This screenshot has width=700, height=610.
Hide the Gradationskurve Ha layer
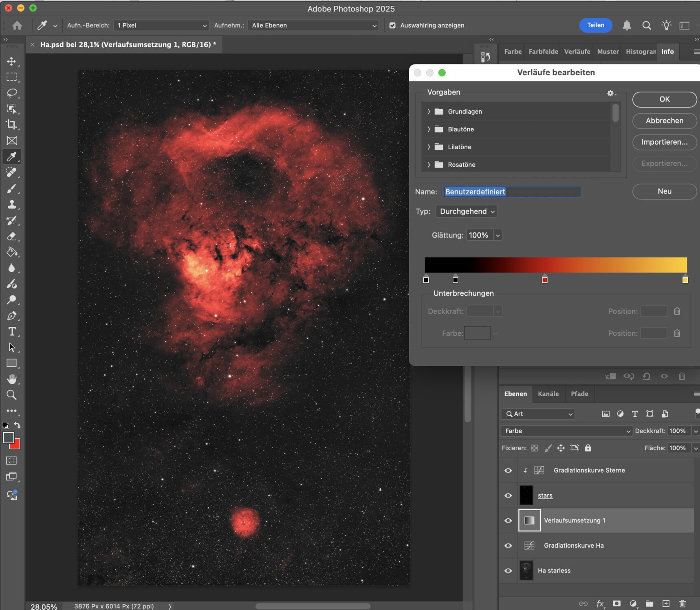click(508, 546)
